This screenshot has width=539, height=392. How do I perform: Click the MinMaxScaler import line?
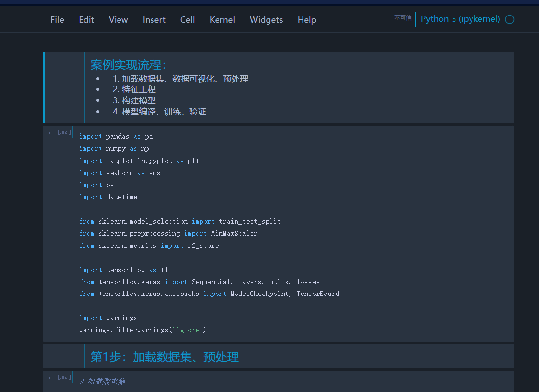tap(168, 234)
